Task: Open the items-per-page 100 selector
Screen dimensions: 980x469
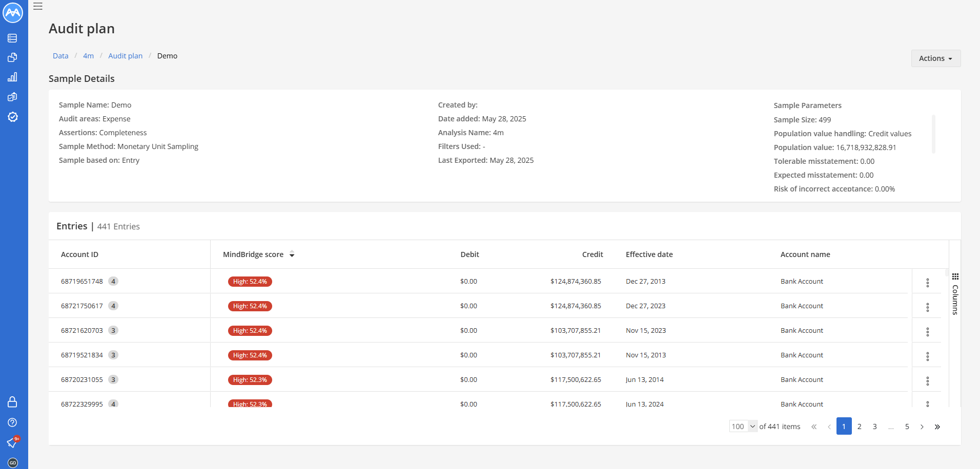Action: click(x=742, y=426)
